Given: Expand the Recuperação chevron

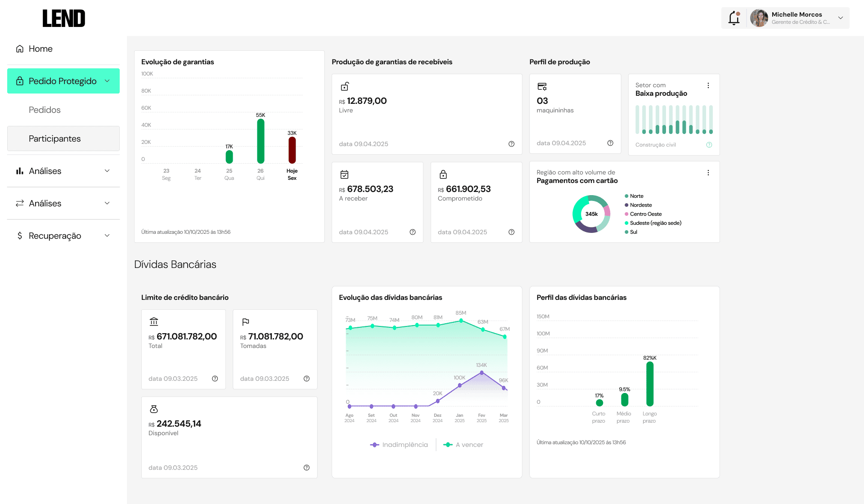Looking at the screenshot, I should [x=107, y=236].
